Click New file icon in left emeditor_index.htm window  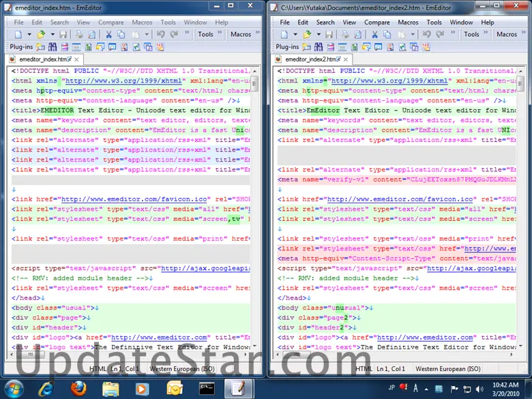coord(18,34)
